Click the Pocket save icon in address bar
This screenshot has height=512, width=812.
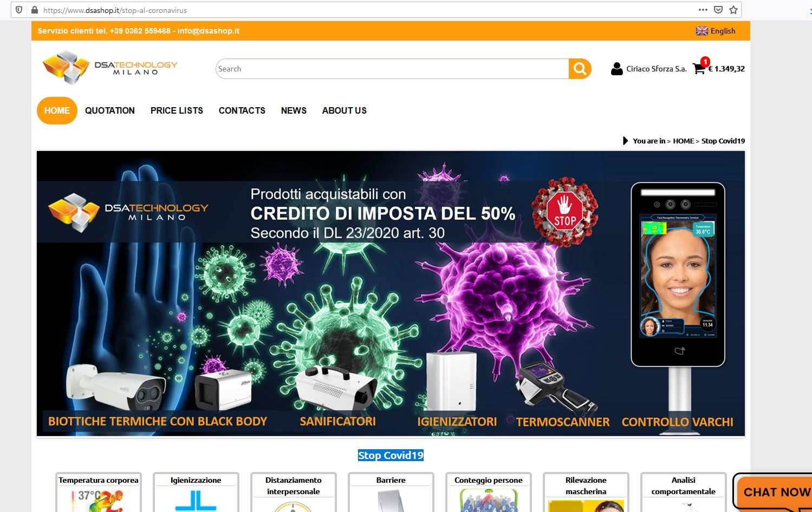718,10
